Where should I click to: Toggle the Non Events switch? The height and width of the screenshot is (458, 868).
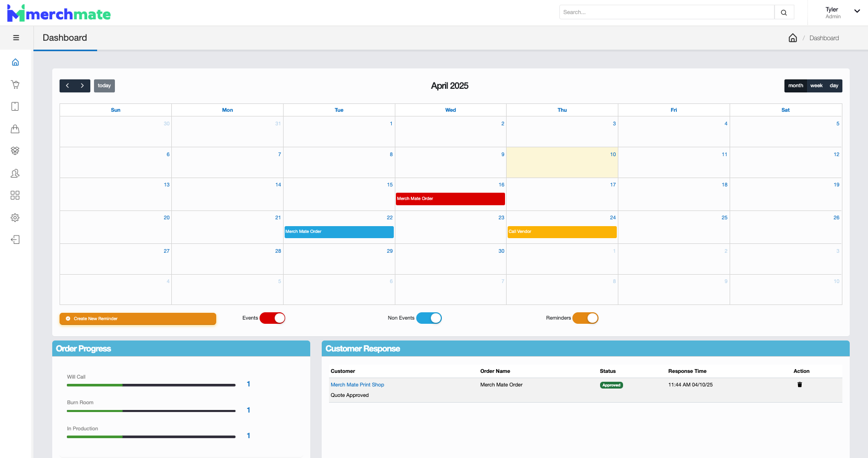point(429,318)
